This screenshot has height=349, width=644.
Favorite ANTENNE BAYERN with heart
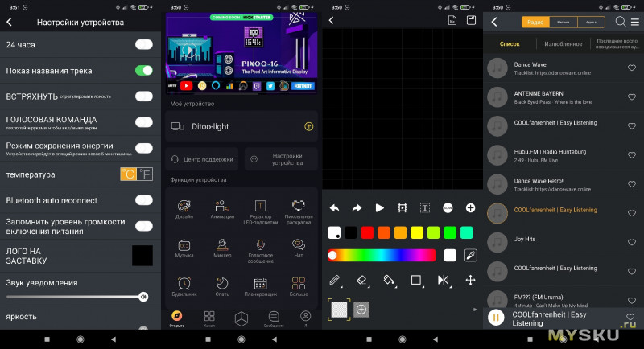click(632, 96)
